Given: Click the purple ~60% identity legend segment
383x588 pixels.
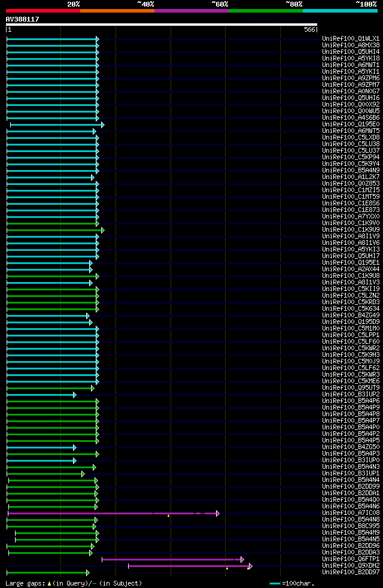Looking at the screenshot, I should tap(191, 11).
